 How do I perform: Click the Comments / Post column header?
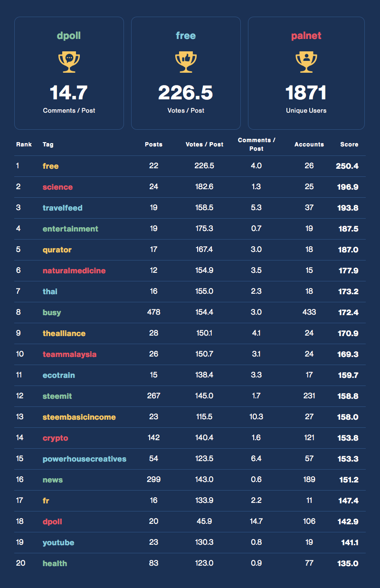pyautogui.click(x=256, y=144)
